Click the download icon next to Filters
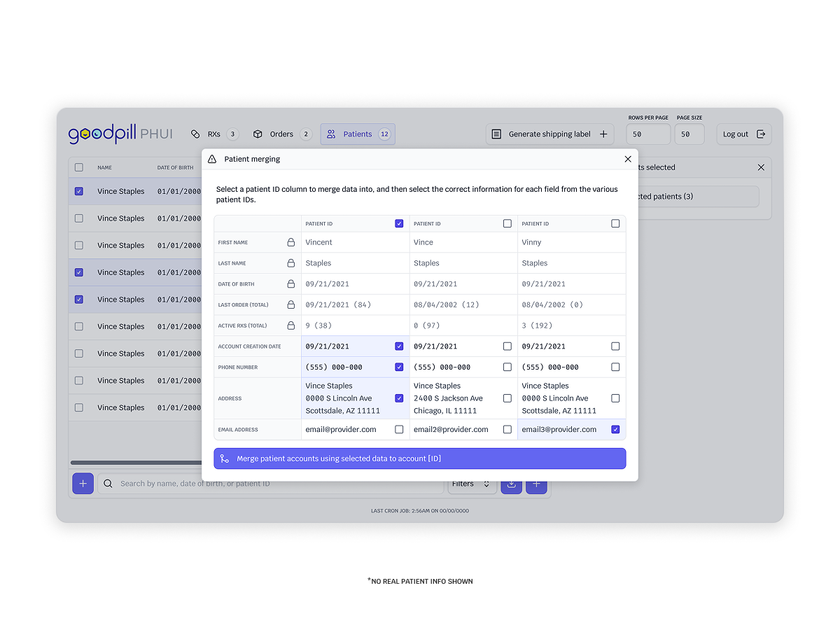Image resolution: width=840 pixels, height=630 pixels. [511, 484]
